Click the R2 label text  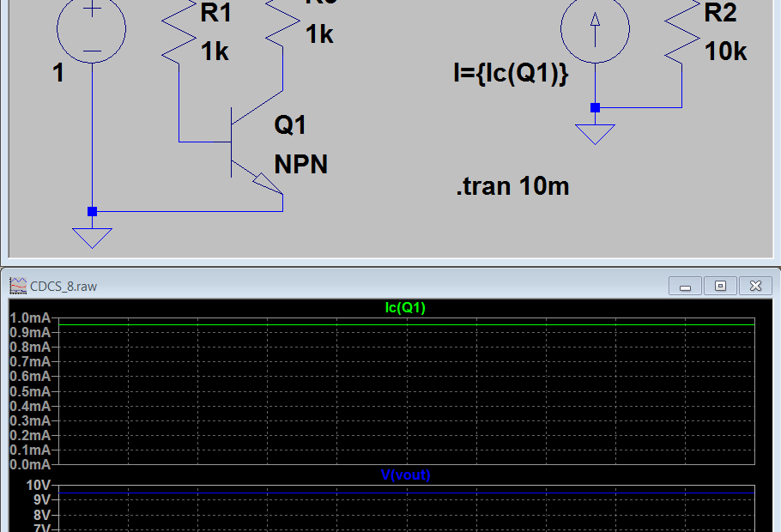720,13
